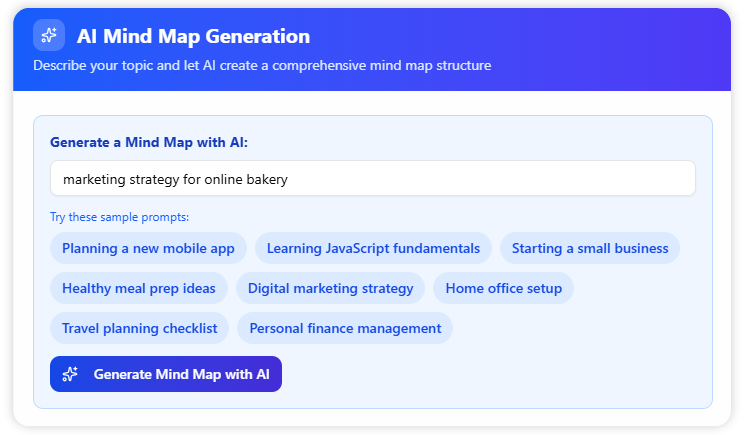Click the "Try these sample prompts:" text

(119, 217)
